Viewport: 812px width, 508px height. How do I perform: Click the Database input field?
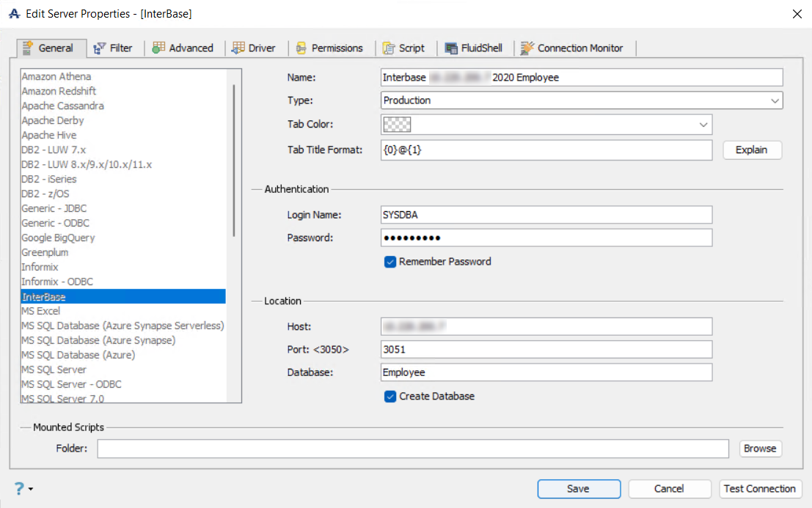point(546,372)
